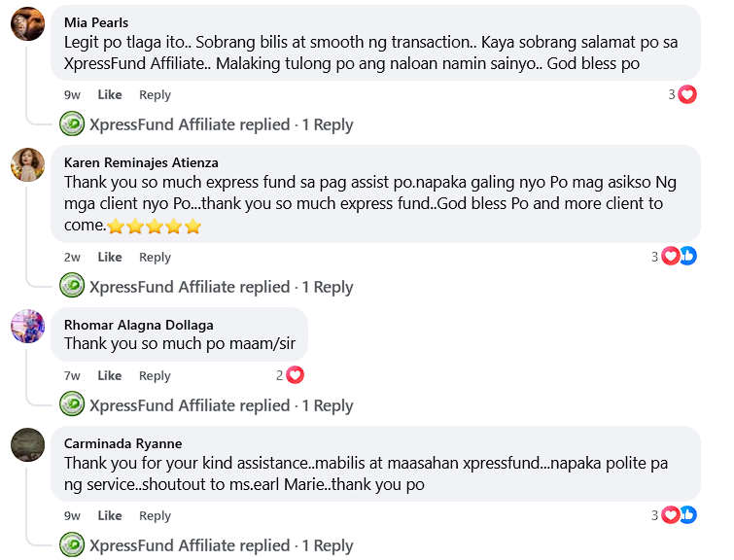Open Carminada Ryanne's profile name link
This screenshot has height=560, width=734.
(122, 443)
